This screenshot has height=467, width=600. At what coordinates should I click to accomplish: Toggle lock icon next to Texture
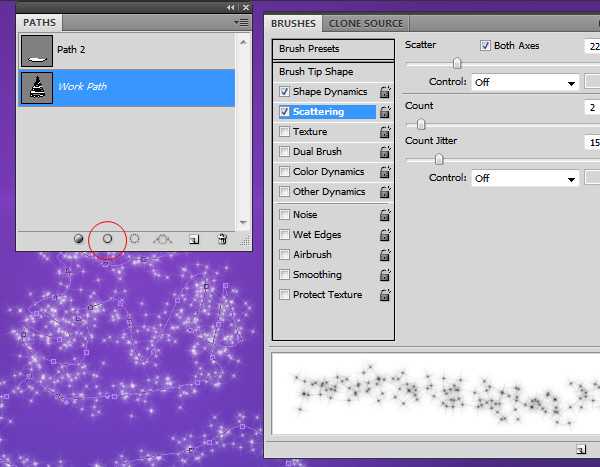pos(384,132)
